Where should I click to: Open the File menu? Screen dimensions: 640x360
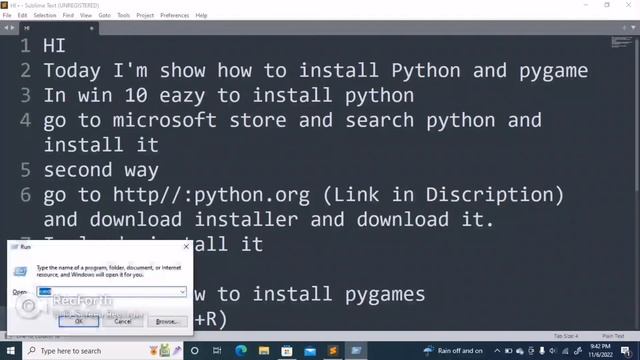point(7,15)
